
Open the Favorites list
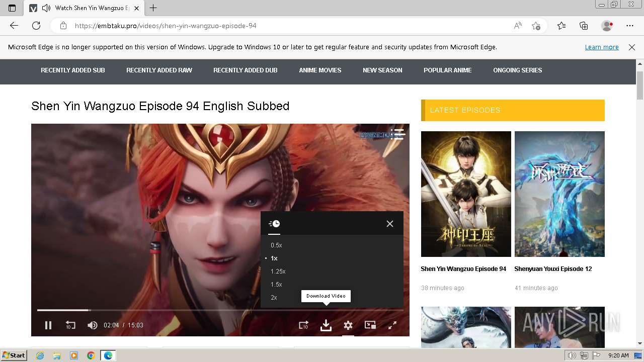click(x=561, y=26)
